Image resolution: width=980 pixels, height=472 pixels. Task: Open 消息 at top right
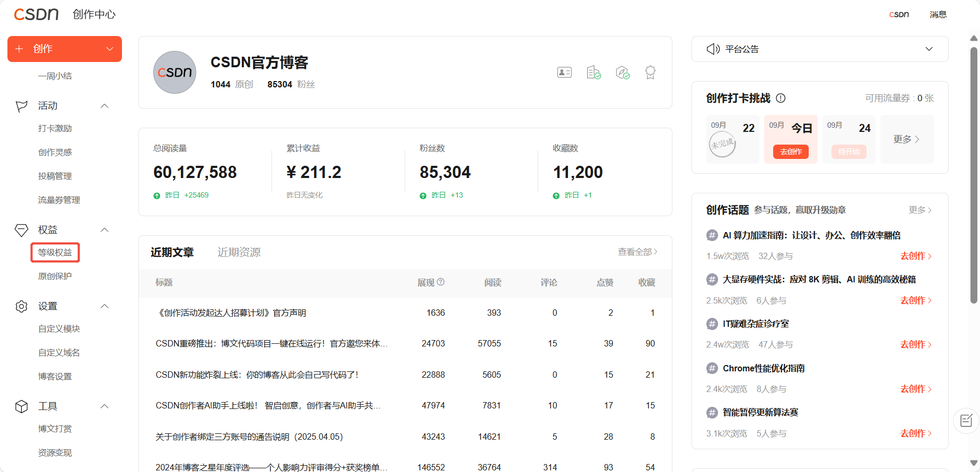(938, 14)
